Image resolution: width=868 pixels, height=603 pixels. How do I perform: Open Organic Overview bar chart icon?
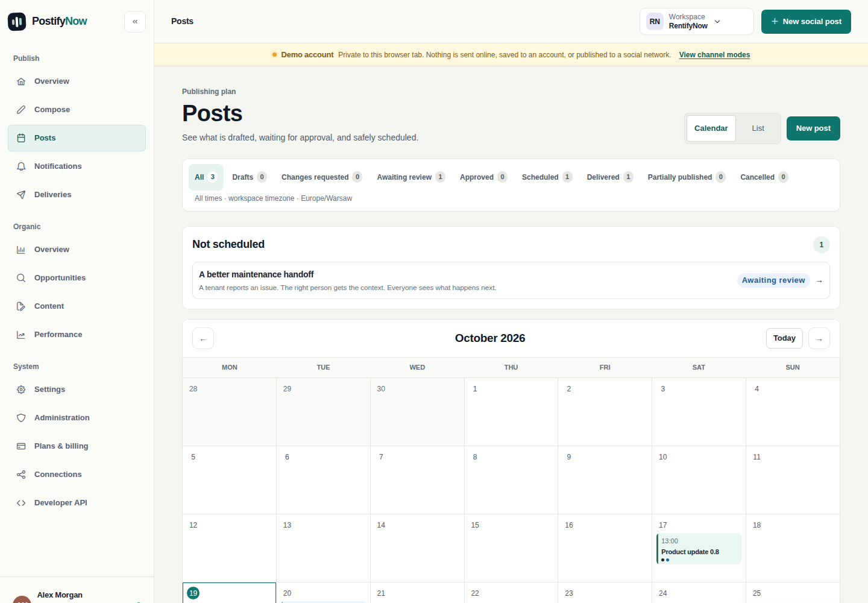point(21,250)
